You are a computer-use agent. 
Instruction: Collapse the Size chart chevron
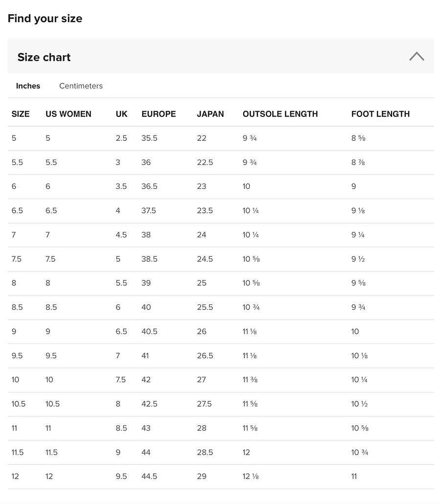417,57
